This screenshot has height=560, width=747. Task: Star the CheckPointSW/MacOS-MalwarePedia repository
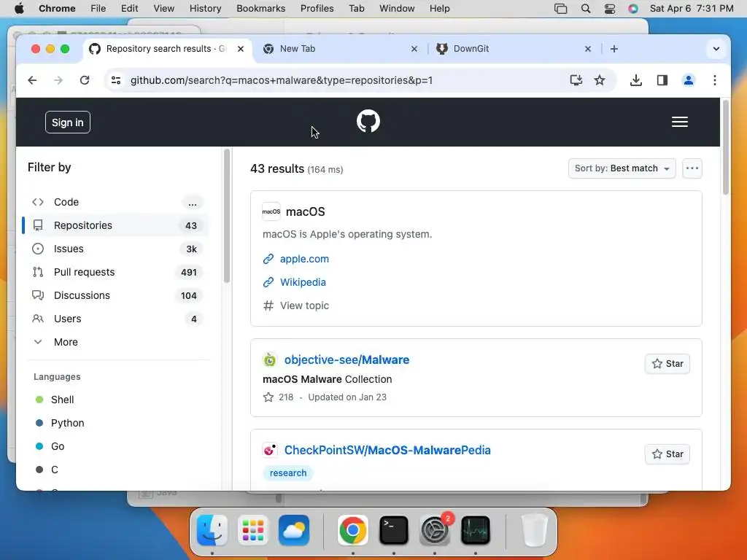click(667, 454)
